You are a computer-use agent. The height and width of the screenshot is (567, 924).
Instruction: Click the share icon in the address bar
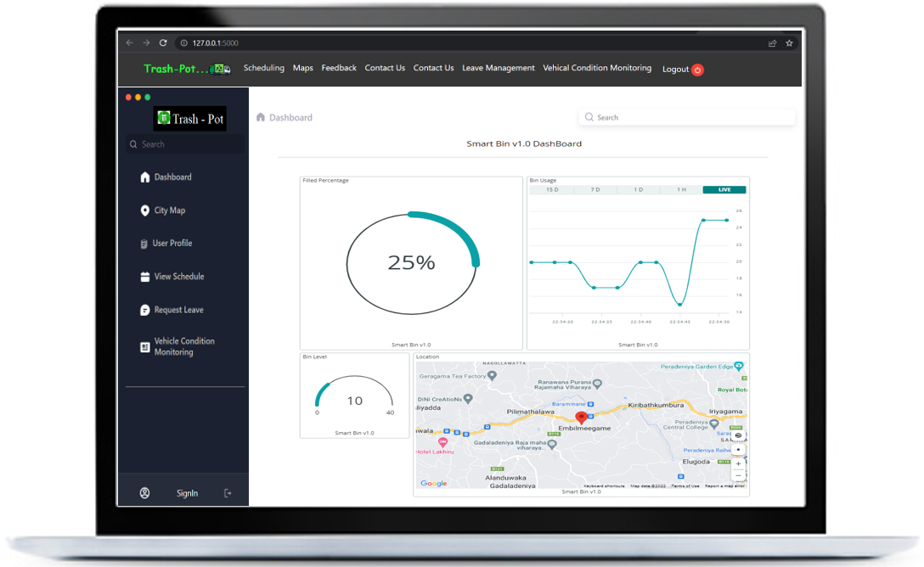(772, 43)
